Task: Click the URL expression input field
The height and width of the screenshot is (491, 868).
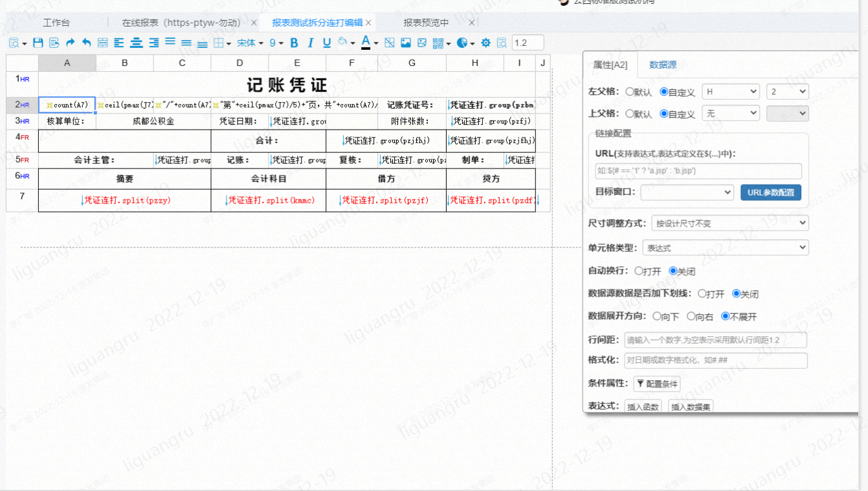Action: click(698, 171)
